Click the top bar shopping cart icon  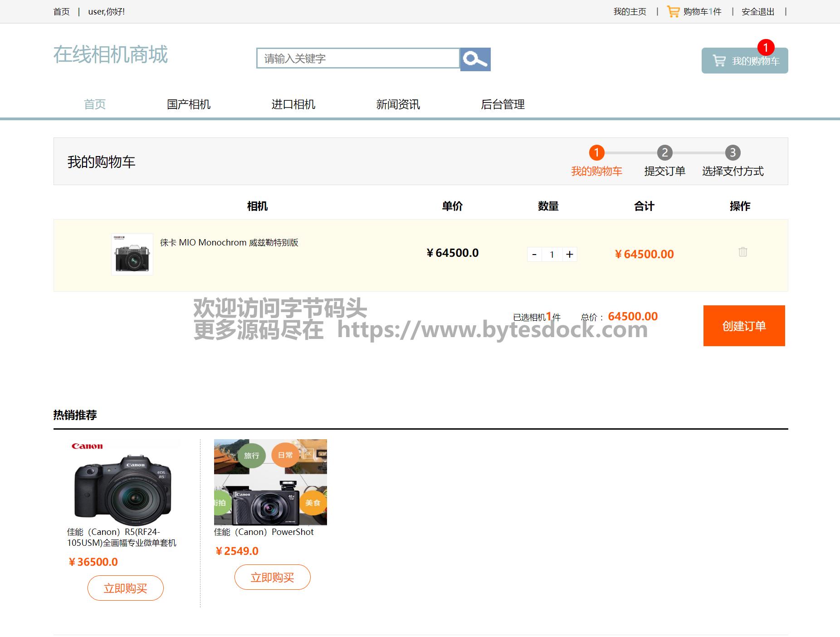tap(673, 12)
